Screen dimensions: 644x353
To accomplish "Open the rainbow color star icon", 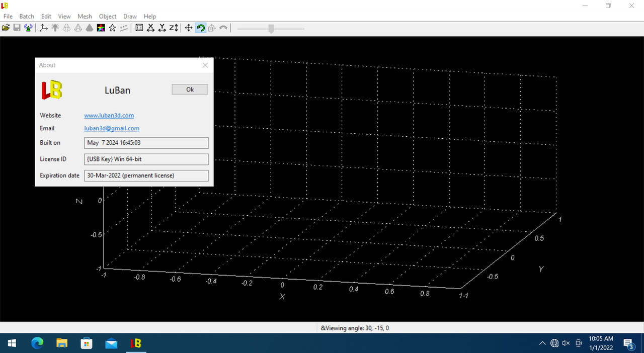I will [x=101, y=28].
